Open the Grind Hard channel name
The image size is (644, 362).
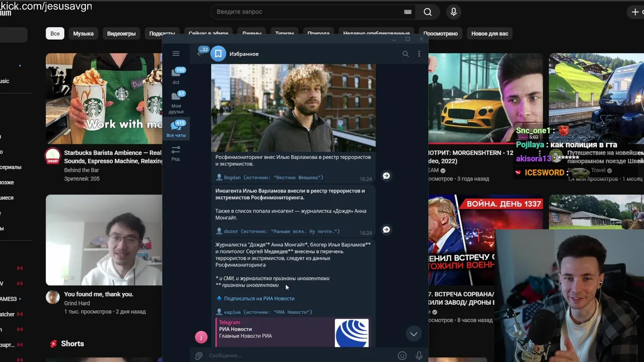coord(77,304)
